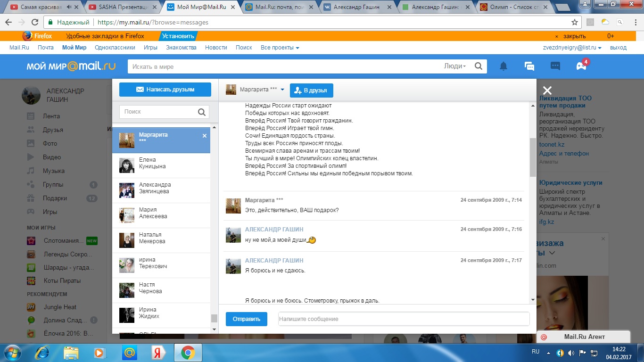Open Видео in the left sidebar
This screenshot has height=362, width=644.
[52, 157]
